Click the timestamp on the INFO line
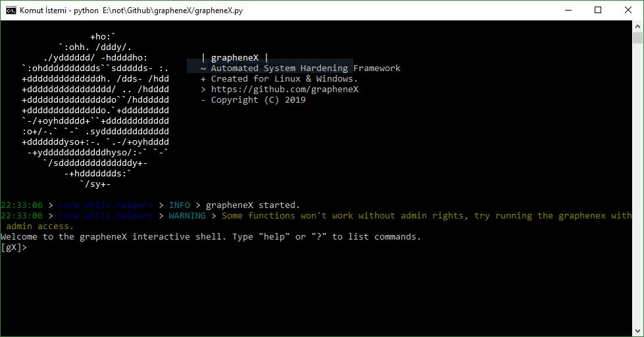Image resolution: width=644 pixels, height=337 pixels. pyautogui.click(x=22, y=205)
